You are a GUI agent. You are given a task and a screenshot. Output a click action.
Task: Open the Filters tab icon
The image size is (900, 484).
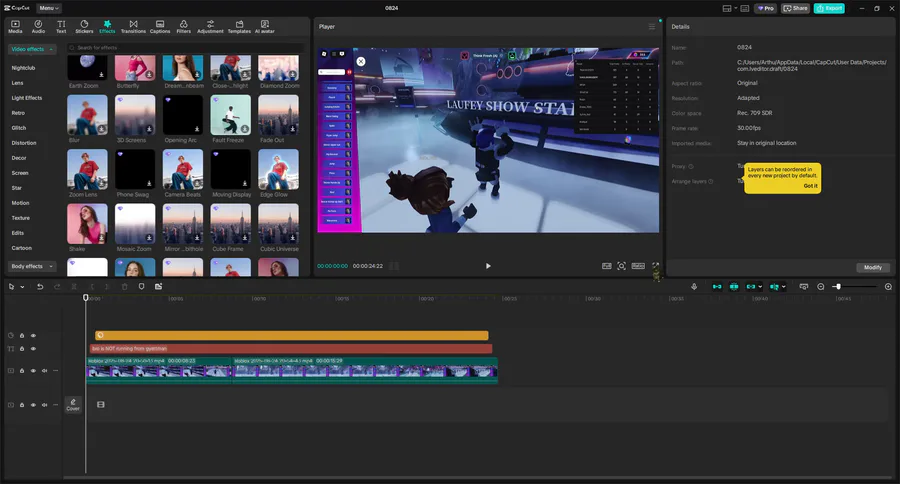184,26
